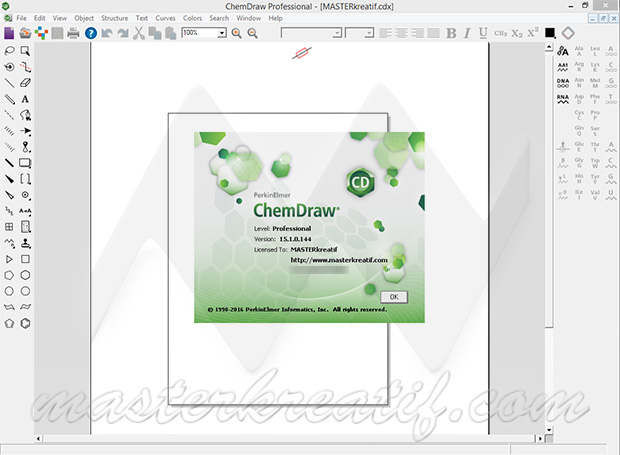Select the Atom-to-atom mapping tool

point(25,211)
